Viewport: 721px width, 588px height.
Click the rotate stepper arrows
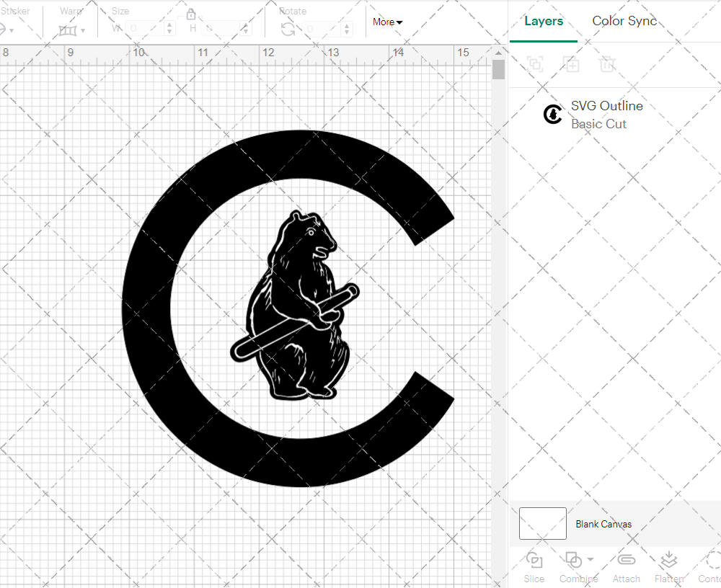(x=347, y=29)
